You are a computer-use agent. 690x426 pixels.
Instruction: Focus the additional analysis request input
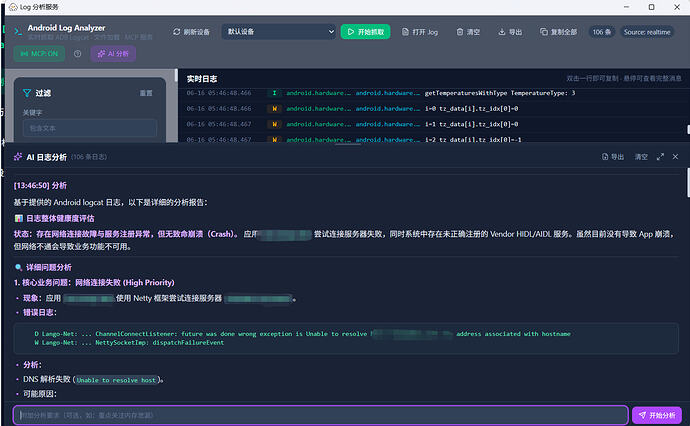point(320,415)
